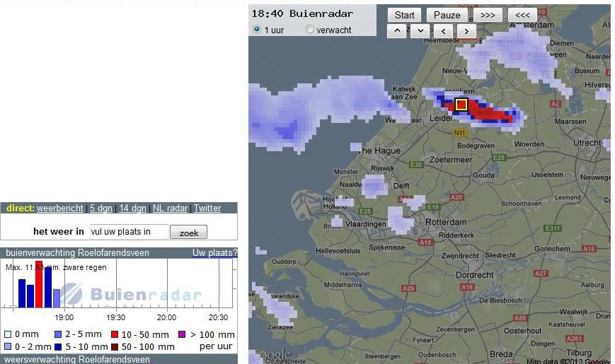Click the Breda label on the map
The width and height of the screenshot is (615, 364).
pyautogui.click(x=501, y=354)
